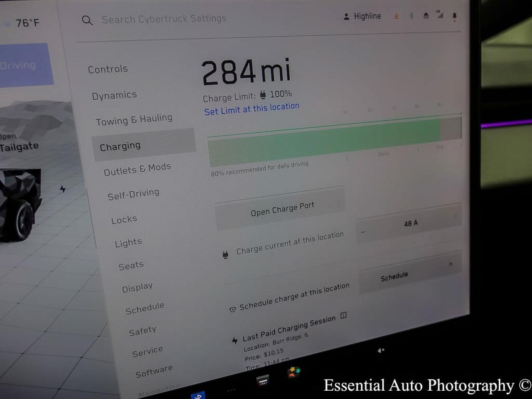Go to Self-Driving settings
The width and height of the screenshot is (532, 399).
(133, 194)
